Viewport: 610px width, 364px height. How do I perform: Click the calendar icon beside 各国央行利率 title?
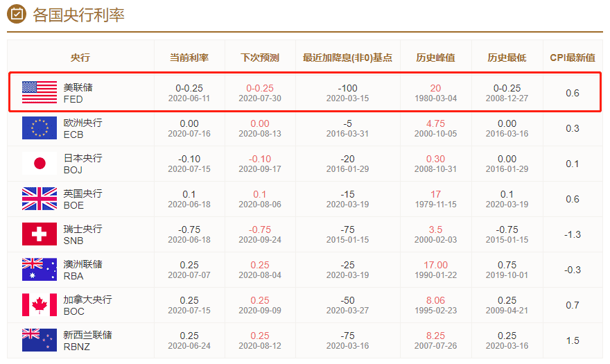point(17,15)
